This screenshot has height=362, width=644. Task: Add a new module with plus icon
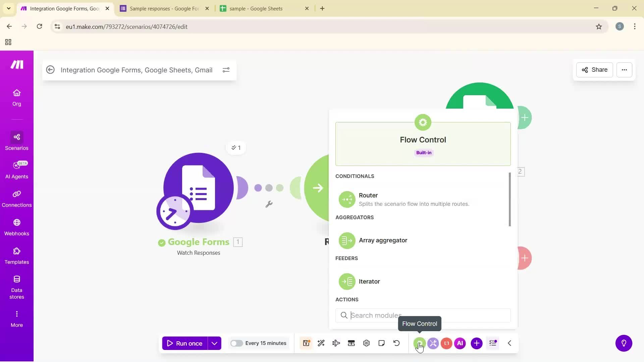[x=477, y=343]
